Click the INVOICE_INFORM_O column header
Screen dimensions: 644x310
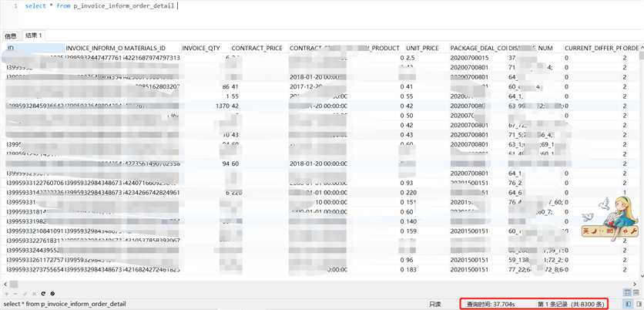pos(94,48)
